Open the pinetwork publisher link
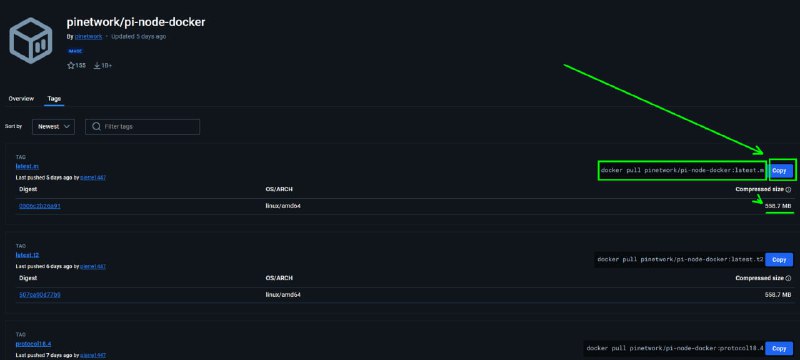Viewport: 800px width, 360px height. [88, 37]
